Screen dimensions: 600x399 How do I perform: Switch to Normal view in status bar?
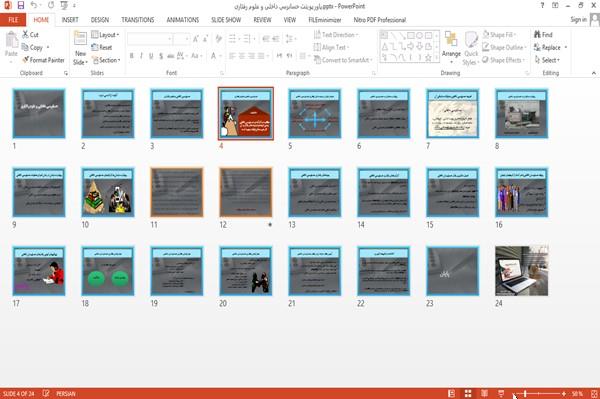(452, 393)
